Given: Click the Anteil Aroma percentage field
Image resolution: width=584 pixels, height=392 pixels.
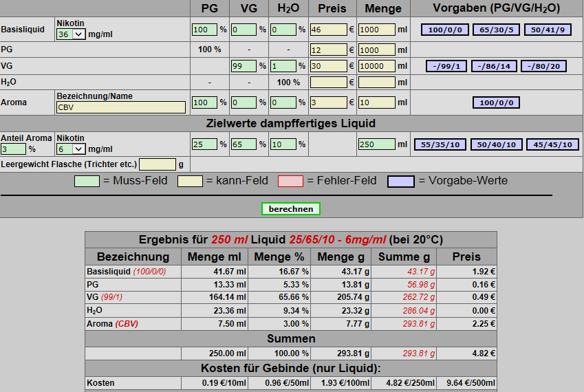Looking at the screenshot, I should pyautogui.click(x=13, y=149).
